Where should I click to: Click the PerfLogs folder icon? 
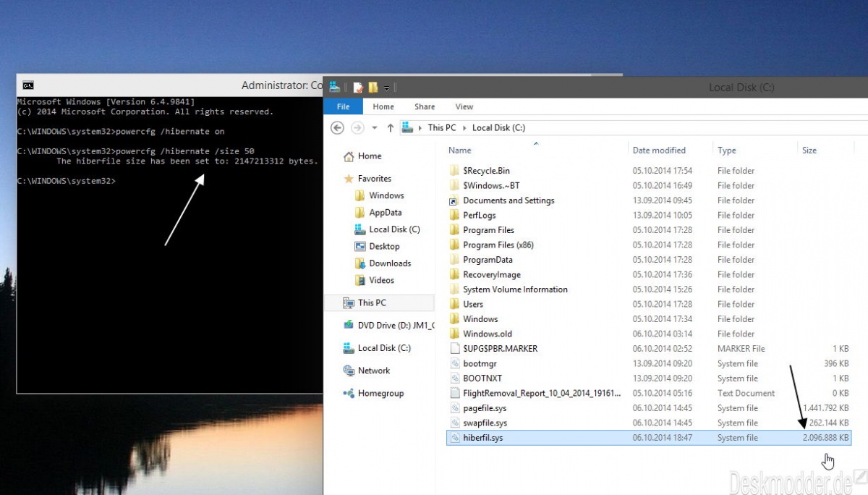pos(454,216)
